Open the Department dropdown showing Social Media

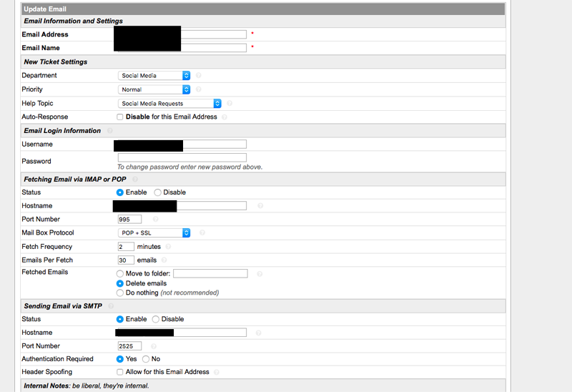(154, 76)
